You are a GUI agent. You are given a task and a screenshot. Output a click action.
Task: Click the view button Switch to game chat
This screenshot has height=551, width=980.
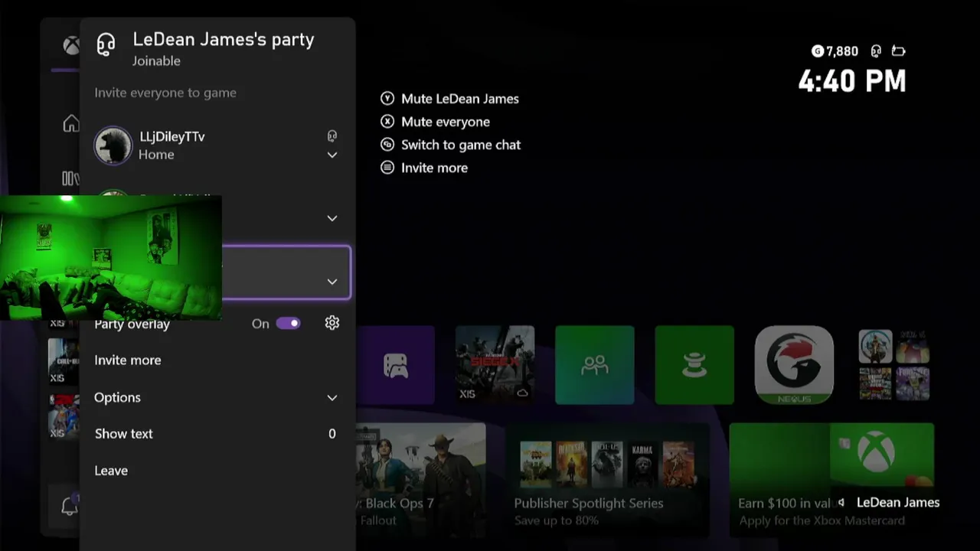387,145
